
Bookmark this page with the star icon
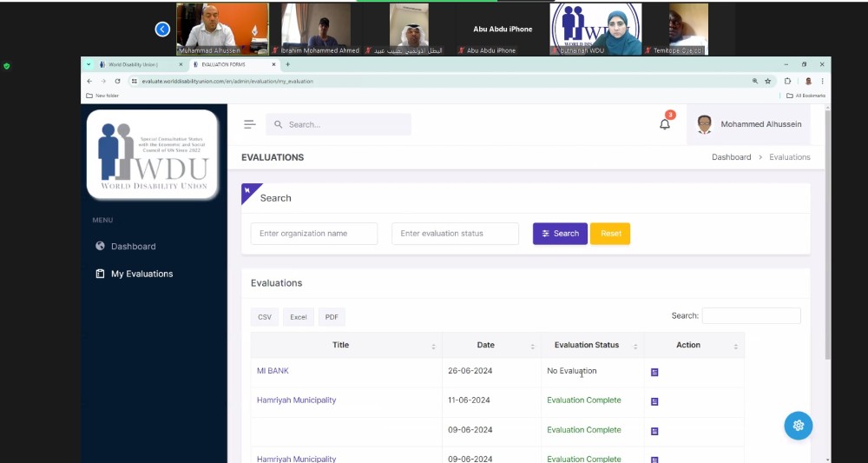768,81
